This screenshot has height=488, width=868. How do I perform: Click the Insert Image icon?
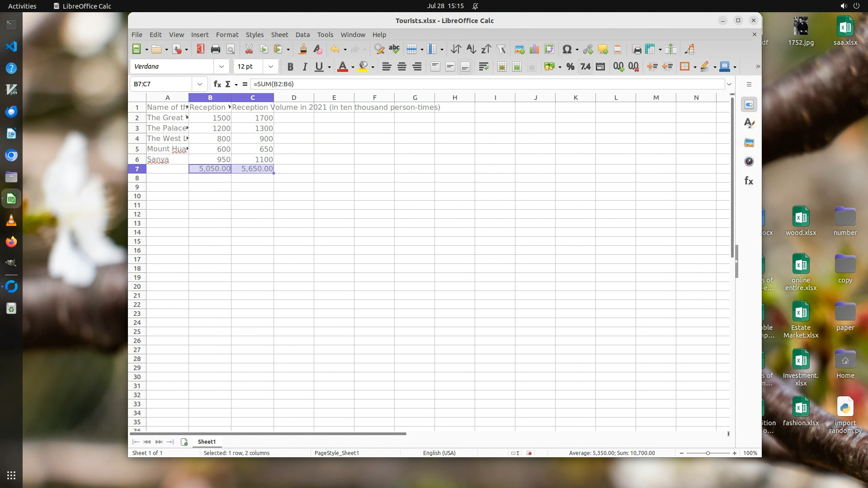click(519, 49)
